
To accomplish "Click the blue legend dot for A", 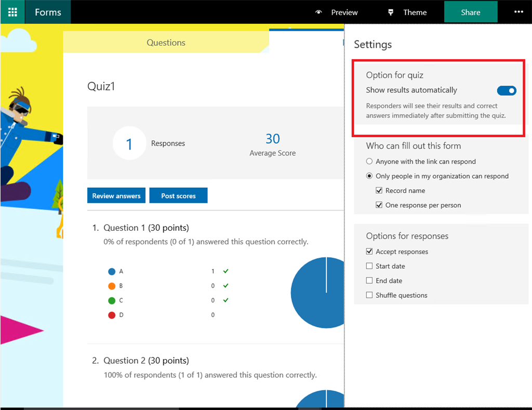I will pos(112,272).
